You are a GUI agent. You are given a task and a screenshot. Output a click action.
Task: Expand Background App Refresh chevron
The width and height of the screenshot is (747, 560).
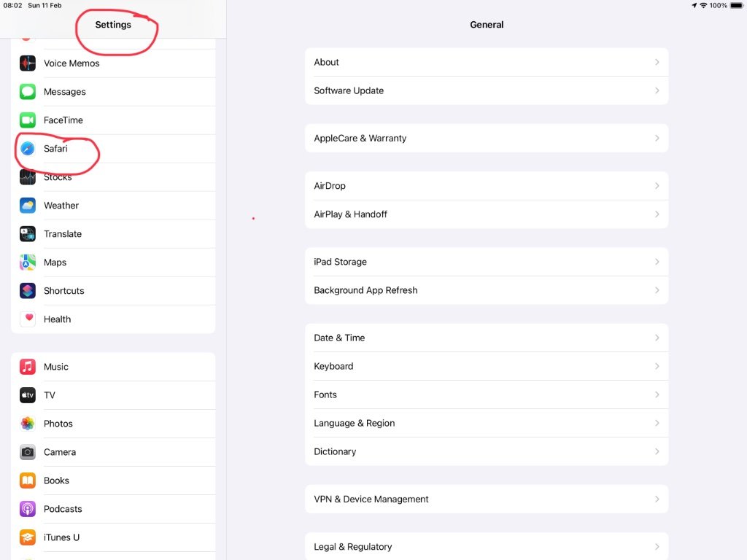657,290
